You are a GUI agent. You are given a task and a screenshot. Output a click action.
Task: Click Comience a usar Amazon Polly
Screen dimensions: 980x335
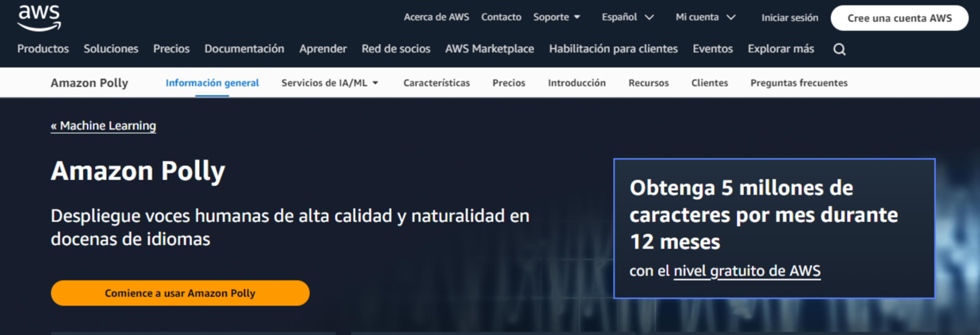click(180, 293)
